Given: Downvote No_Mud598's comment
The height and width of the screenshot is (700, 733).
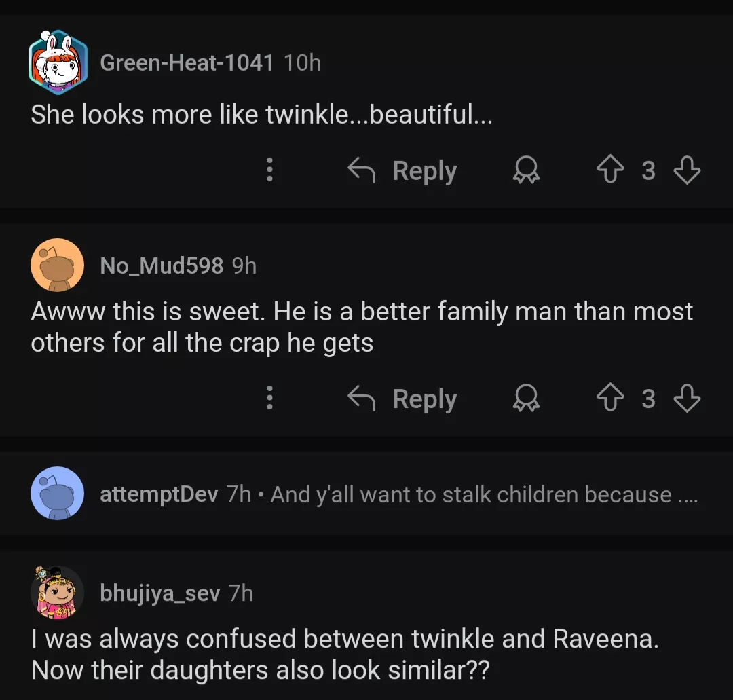Looking at the screenshot, I should coord(686,399).
